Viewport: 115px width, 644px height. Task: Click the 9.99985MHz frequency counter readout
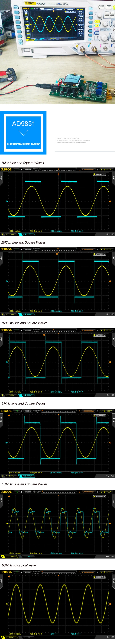point(99,496)
